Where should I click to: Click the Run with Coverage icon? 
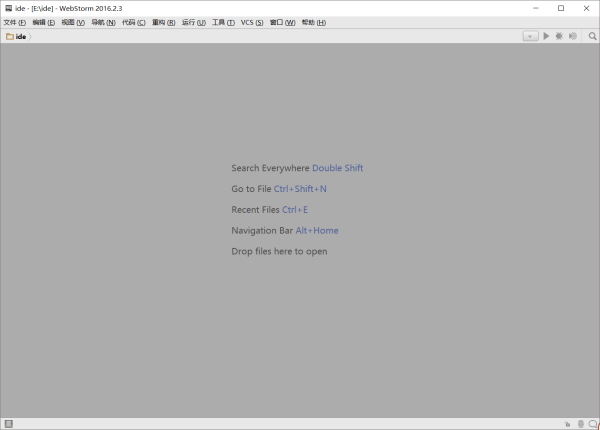click(572, 36)
